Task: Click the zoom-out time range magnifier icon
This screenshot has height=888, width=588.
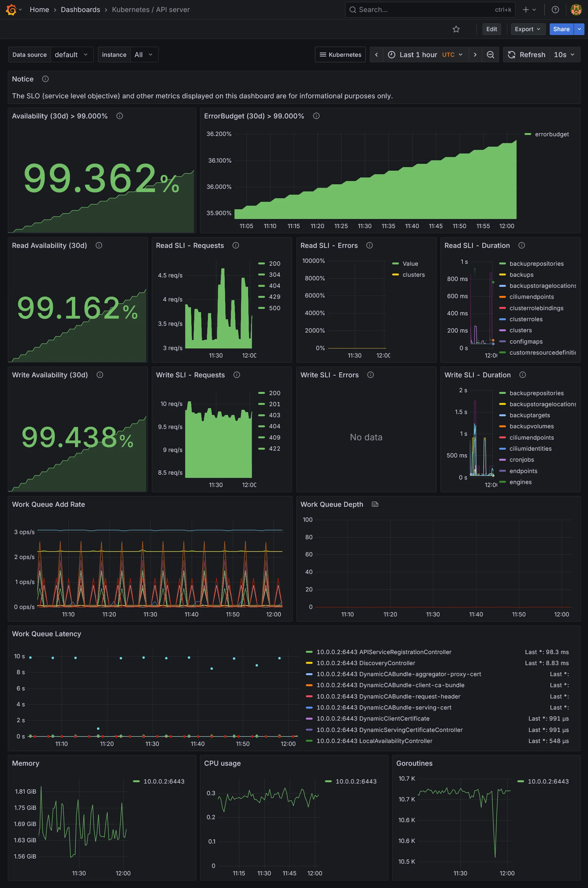Action: coord(490,55)
